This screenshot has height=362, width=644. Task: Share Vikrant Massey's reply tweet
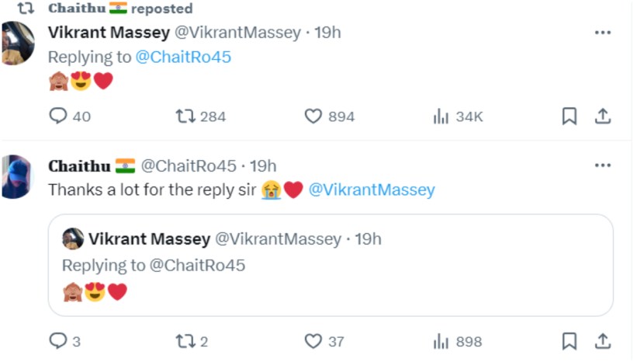point(602,117)
